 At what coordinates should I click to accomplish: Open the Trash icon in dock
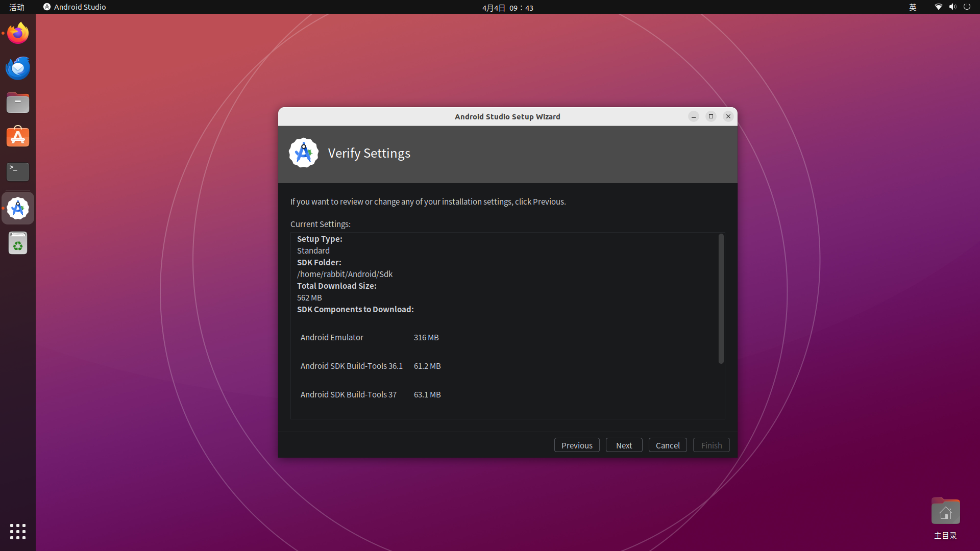point(18,243)
